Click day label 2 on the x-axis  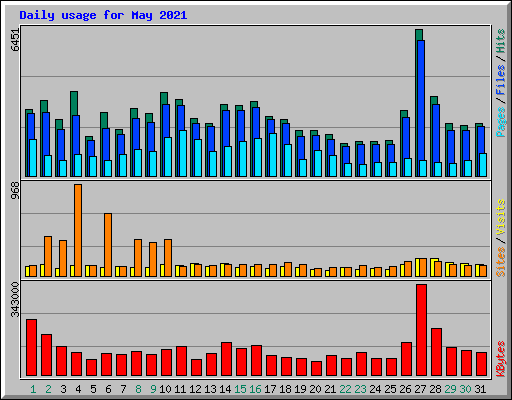click(x=48, y=389)
